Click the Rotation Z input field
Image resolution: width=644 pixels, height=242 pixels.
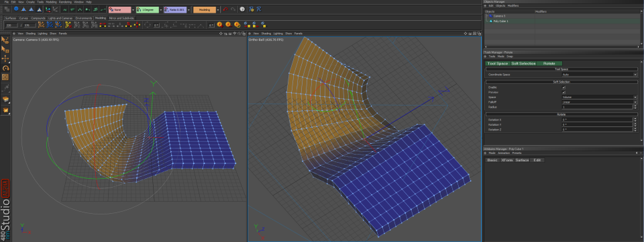[597, 129]
